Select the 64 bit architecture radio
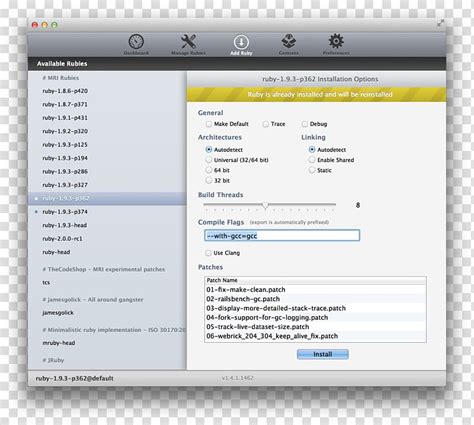474x425 pixels. (x=209, y=170)
